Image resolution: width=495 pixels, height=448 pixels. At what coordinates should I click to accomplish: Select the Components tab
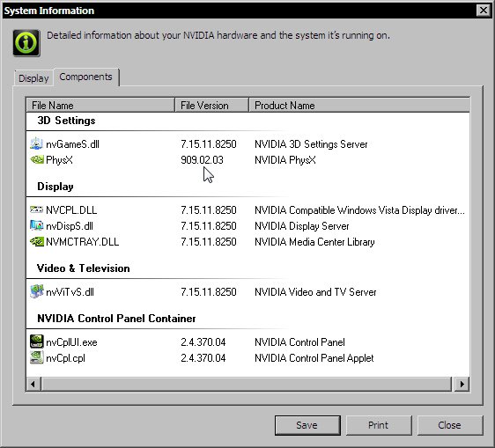coord(85,77)
